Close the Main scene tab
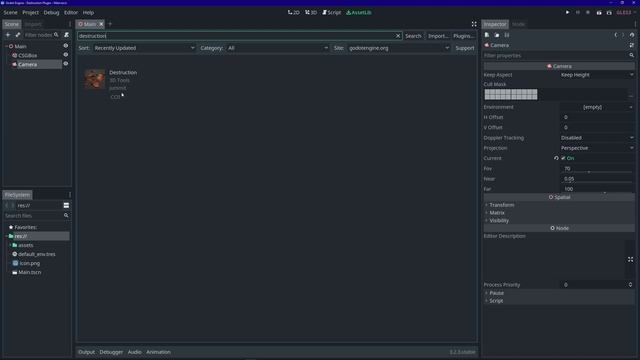Screen dimensions: 640x360 coord(101,24)
